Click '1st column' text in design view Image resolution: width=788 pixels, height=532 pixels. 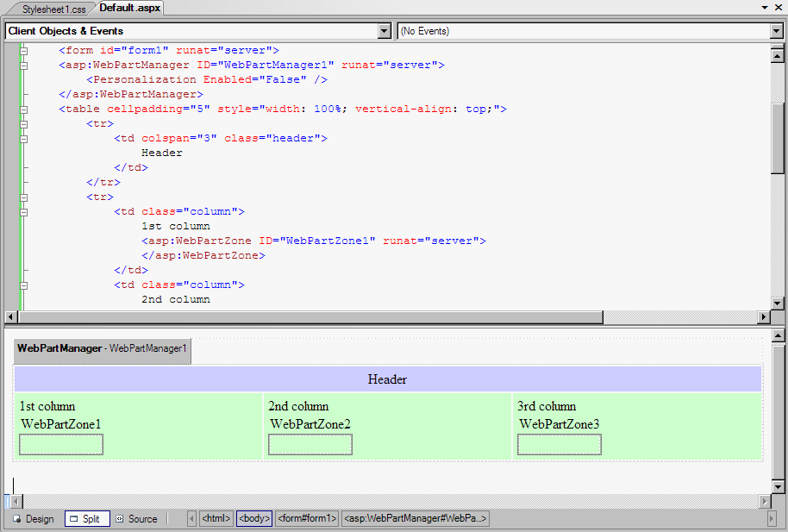click(47, 406)
